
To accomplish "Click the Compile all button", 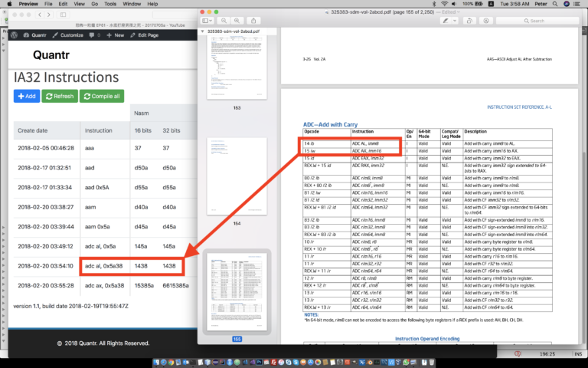I will coord(102,96).
